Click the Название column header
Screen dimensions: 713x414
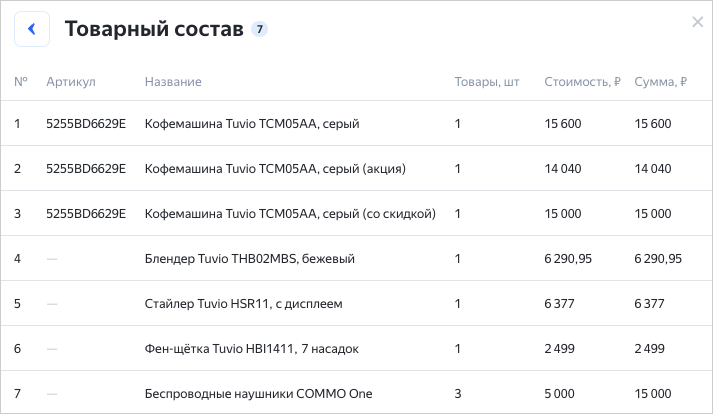173,81
